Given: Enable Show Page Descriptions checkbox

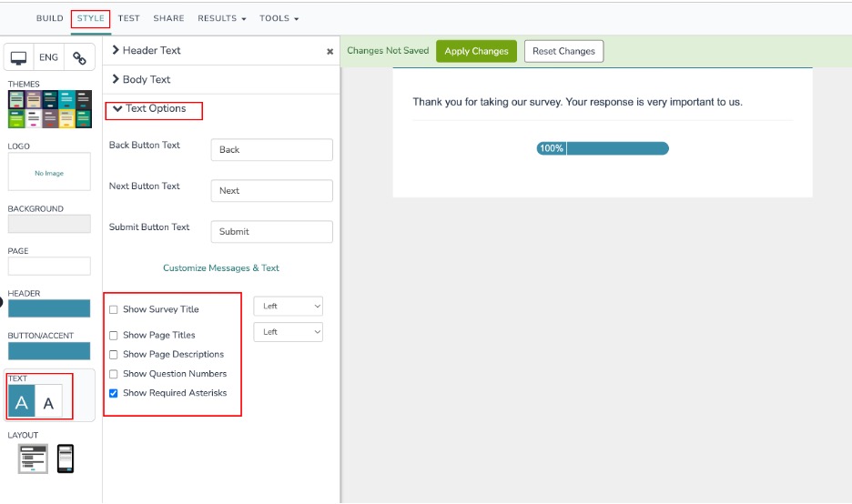Looking at the screenshot, I should (114, 355).
